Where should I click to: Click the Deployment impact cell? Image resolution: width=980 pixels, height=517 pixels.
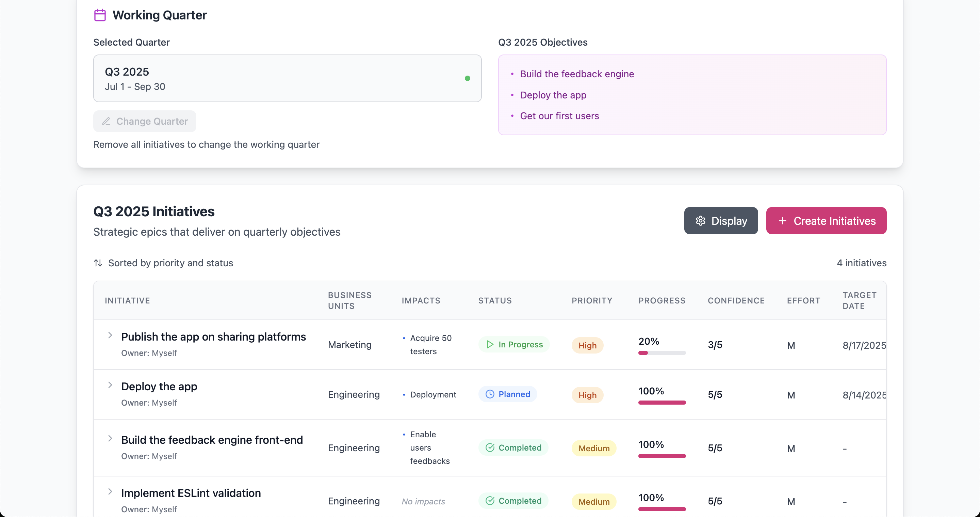pyautogui.click(x=433, y=394)
